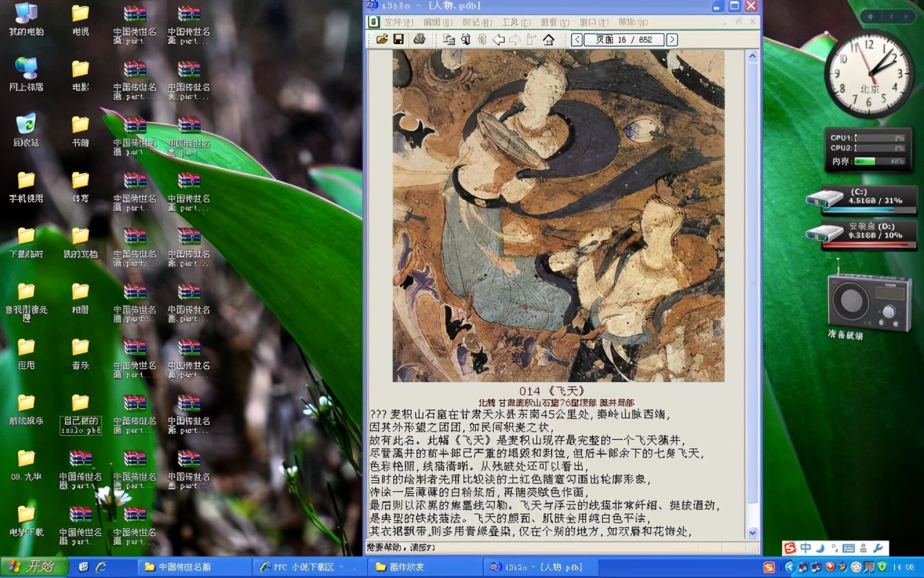924x578 pixels.
Task: Click the Back arrow navigation icon
Action: [498, 39]
